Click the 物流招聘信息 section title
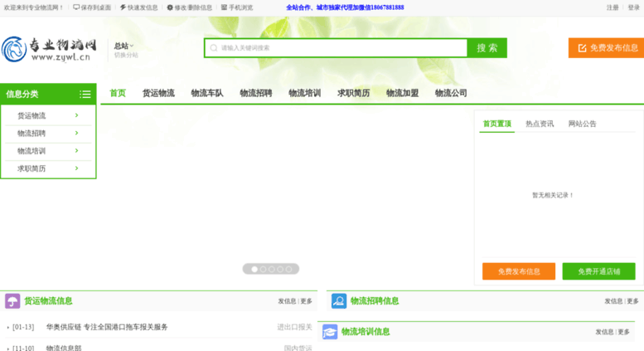The image size is (644, 351). (375, 301)
